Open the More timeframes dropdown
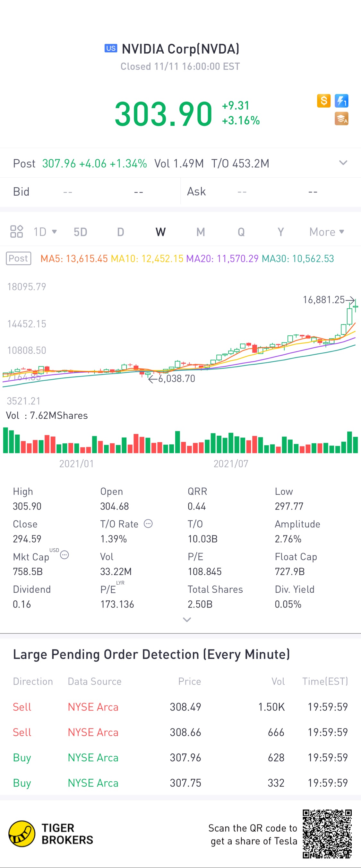Image resolution: width=361 pixels, height=868 pixels. 327,232
